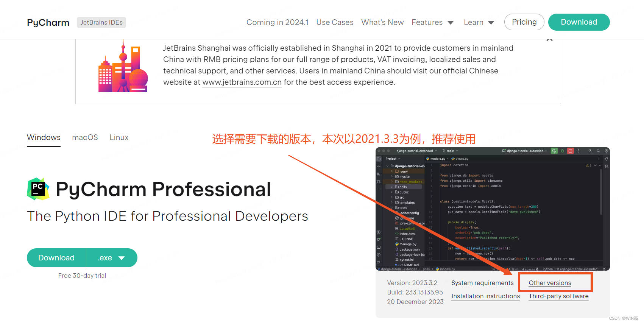Select the Windows tab

pos(44,137)
